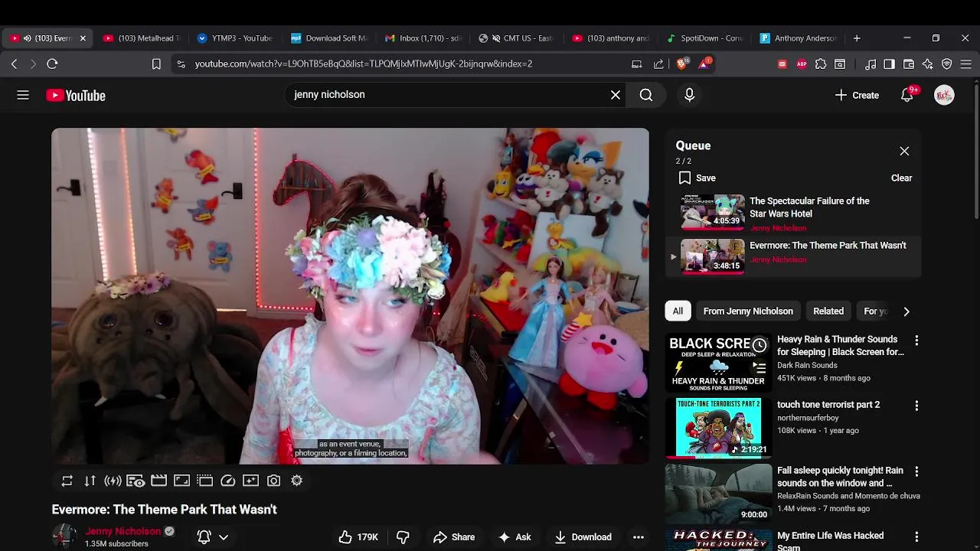
Task: Click the pop-up player dotted-frame icon
Action: click(204, 481)
